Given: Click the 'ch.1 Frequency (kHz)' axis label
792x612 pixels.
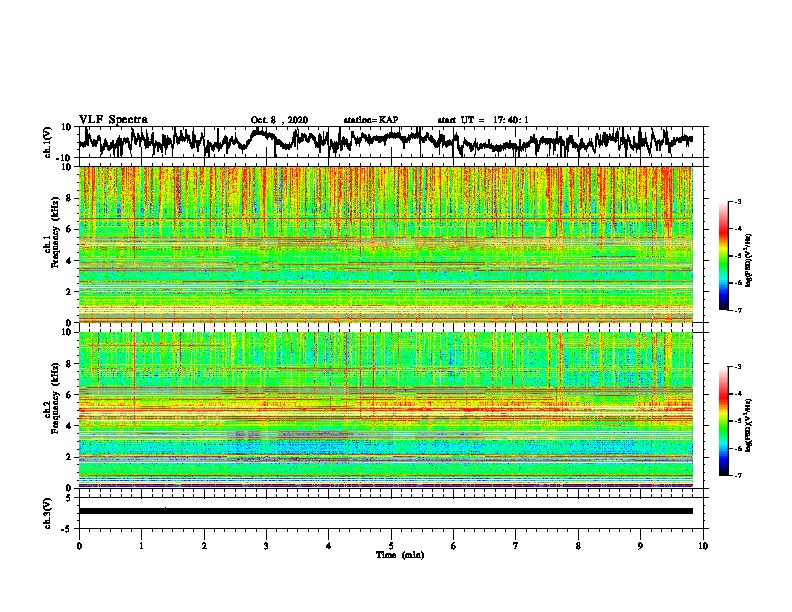Looking at the screenshot, I should [51, 234].
